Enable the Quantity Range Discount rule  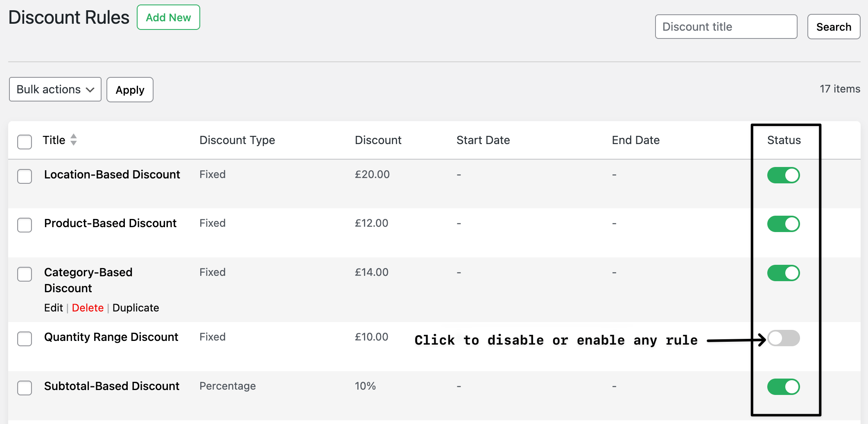783,338
